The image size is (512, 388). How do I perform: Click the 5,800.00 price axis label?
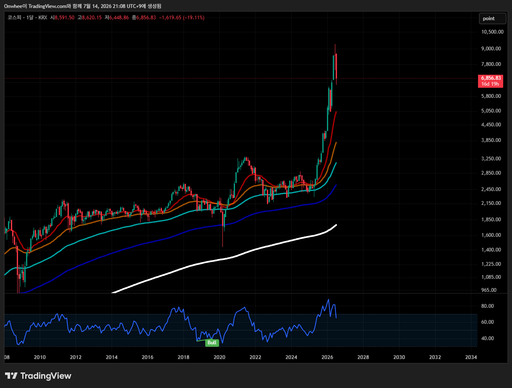pos(491,96)
